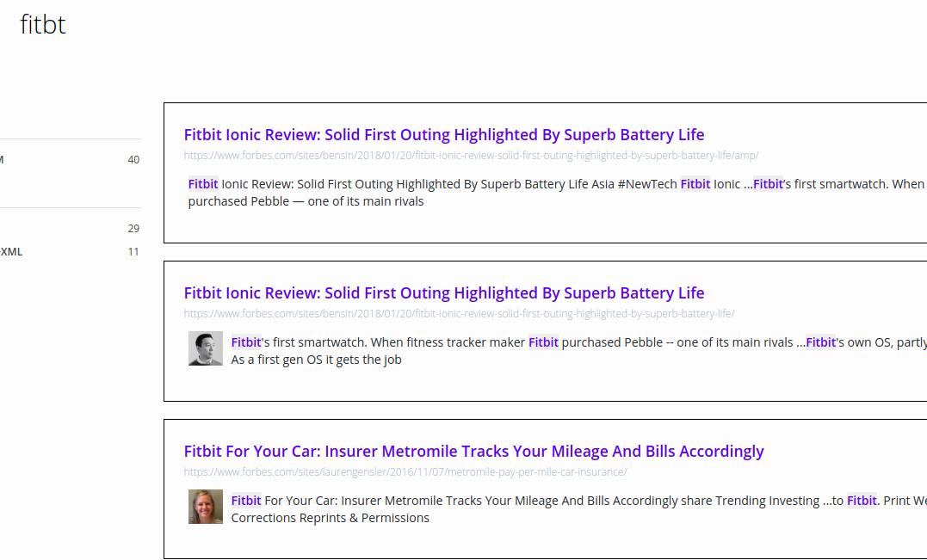Click the author avatar on the Metromile article result
Screen dimensions: 927x560
pyautogui.click(x=205, y=507)
